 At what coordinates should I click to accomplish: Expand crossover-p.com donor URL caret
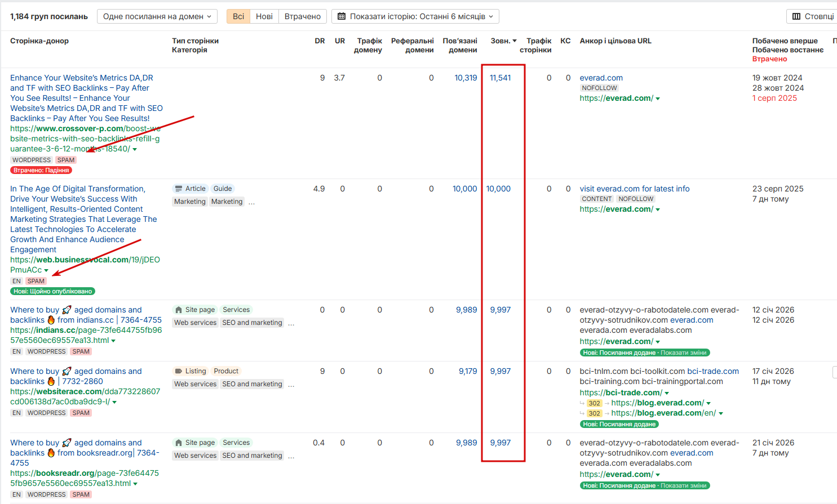coord(135,149)
